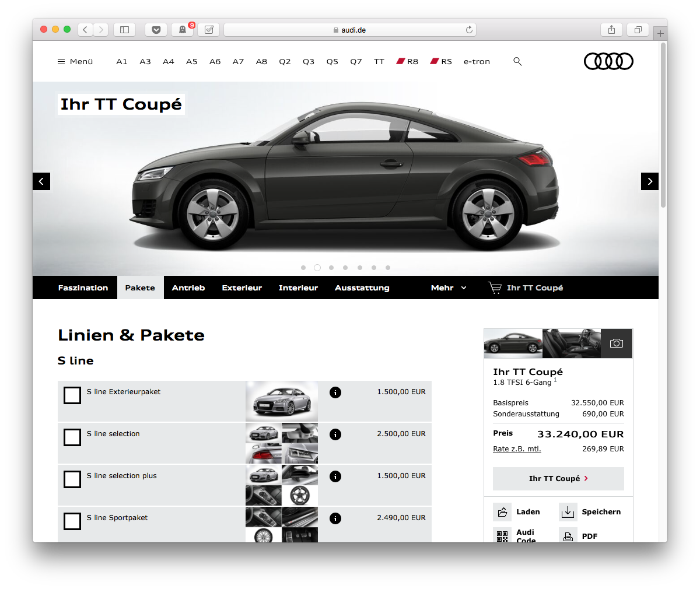Viewport: 700px width, 589px height.
Task: Switch to the Ausstattung tab
Action: pyautogui.click(x=362, y=288)
